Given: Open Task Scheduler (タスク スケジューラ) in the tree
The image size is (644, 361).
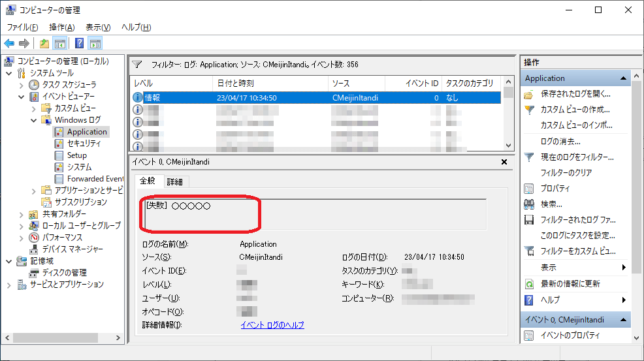Looking at the screenshot, I should tap(69, 85).
